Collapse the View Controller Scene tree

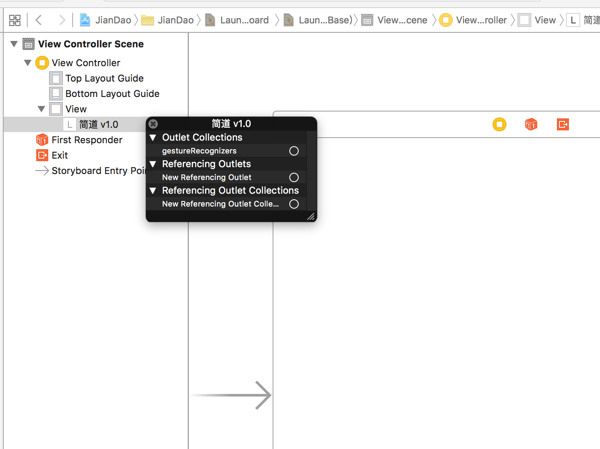click(14, 44)
